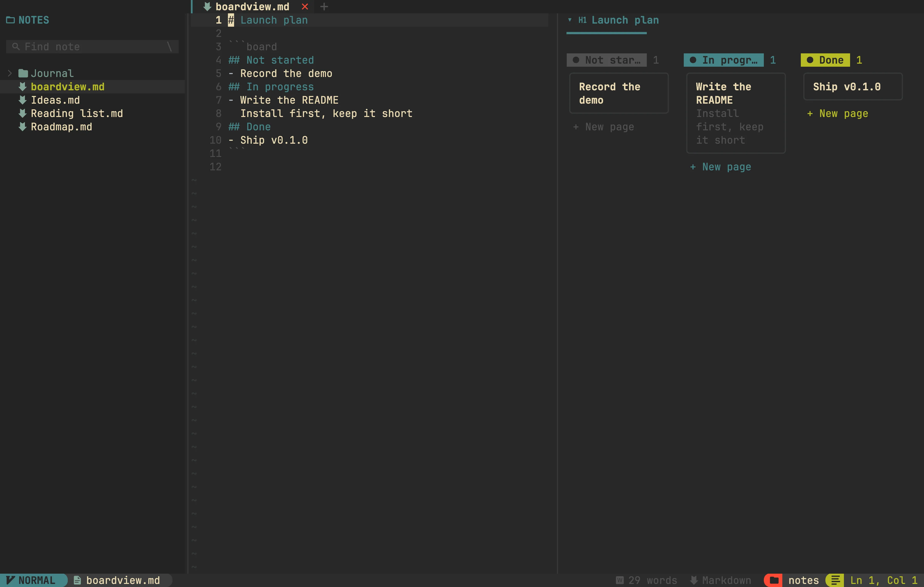Viewport: 924px width, 587px height.
Task: Add new page under In progress
Action: 721,167
